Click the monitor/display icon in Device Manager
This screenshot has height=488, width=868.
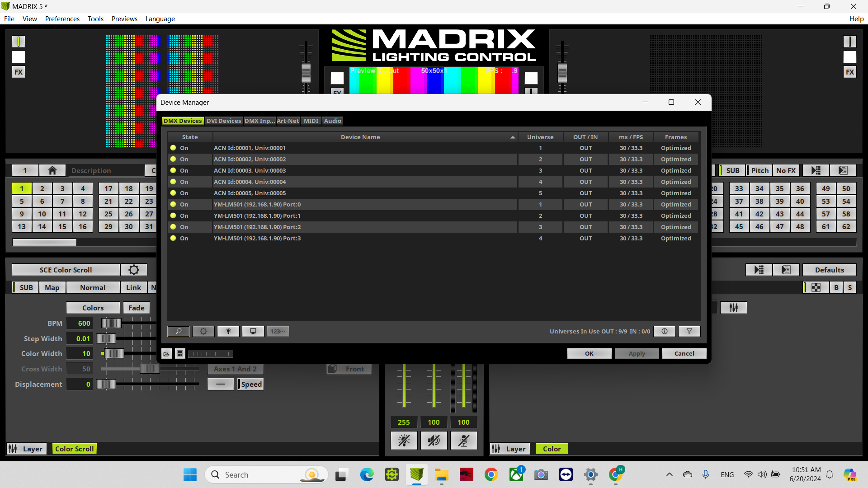252,331
